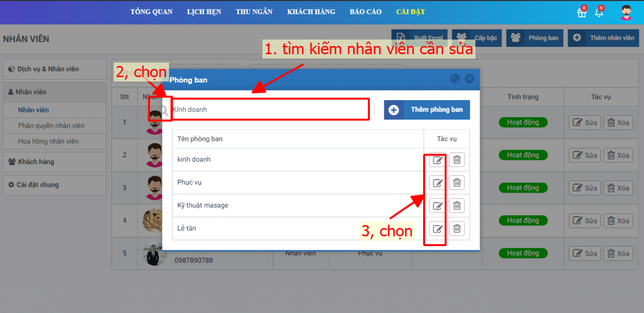
Task: Click the delete icon for Phục vụ department
Action: click(x=457, y=183)
